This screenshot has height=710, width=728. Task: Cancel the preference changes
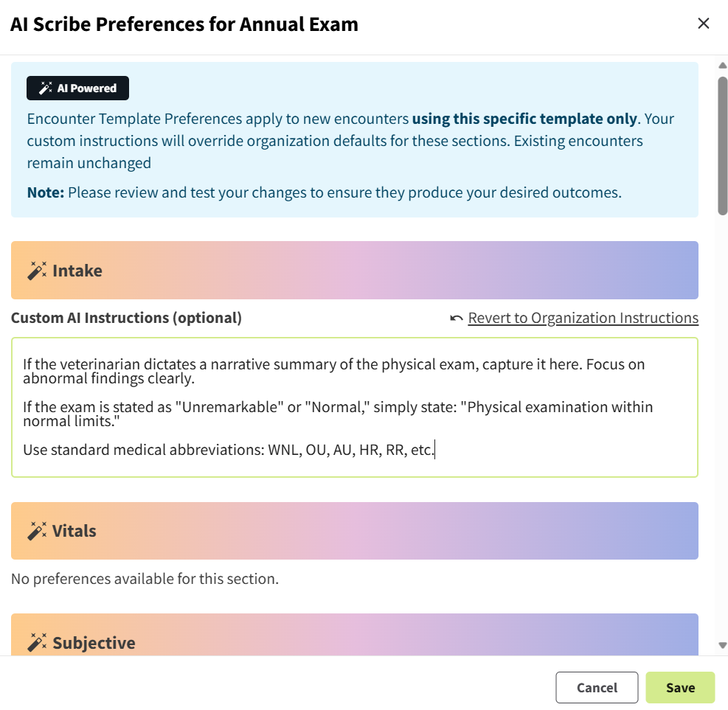[x=597, y=687]
